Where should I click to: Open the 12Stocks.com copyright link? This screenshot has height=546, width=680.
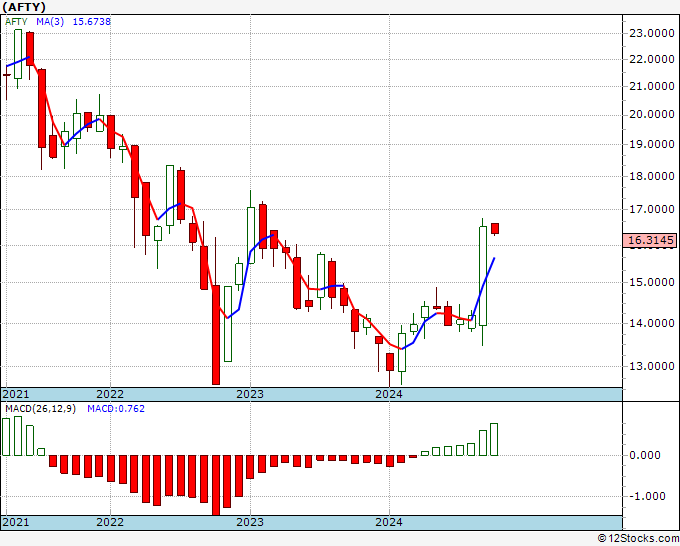[x=638, y=538]
